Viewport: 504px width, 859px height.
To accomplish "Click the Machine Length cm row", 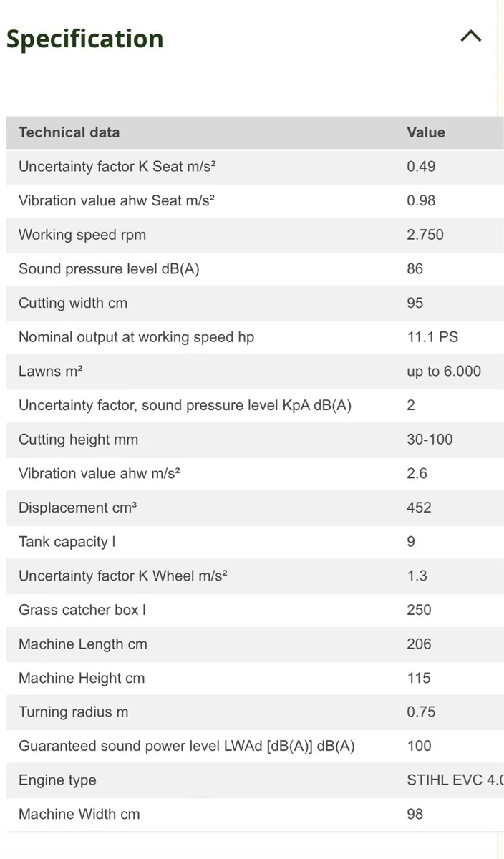I will pos(255,644).
